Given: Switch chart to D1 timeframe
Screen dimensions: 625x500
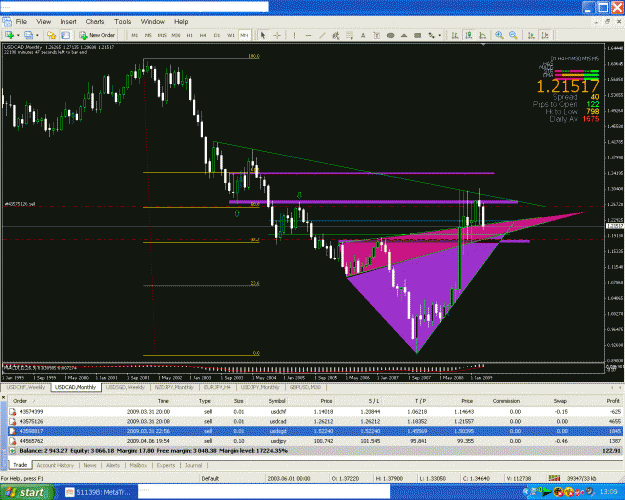Looking at the screenshot, I should [x=217, y=35].
